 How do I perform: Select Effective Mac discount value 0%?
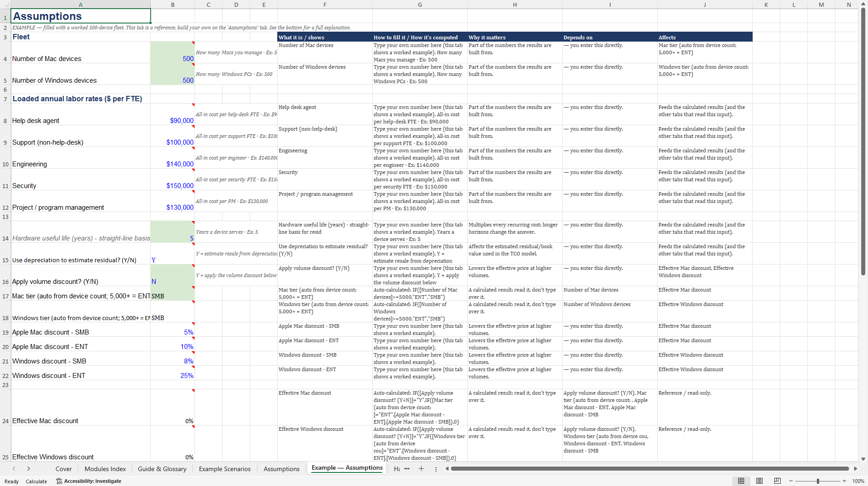(x=172, y=407)
